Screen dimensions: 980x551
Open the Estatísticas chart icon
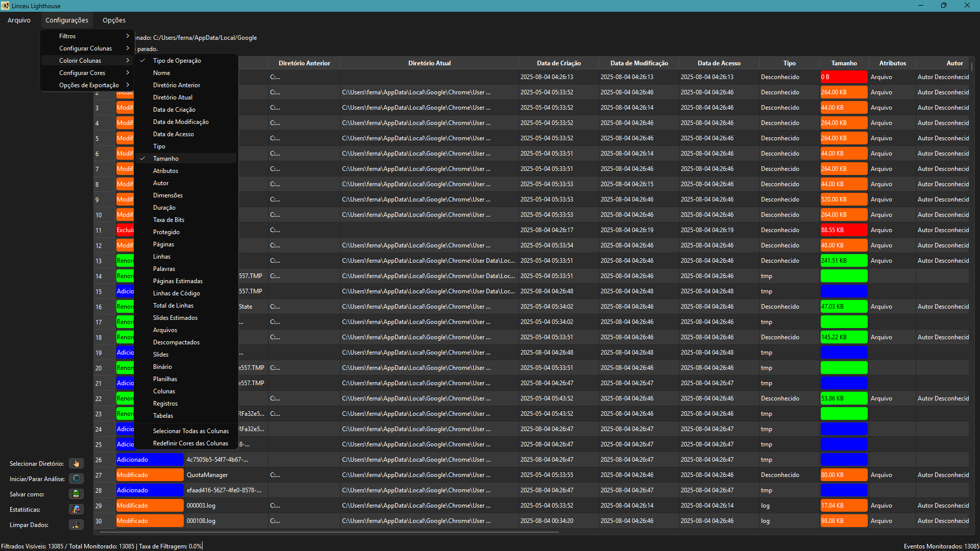coord(76,509)
